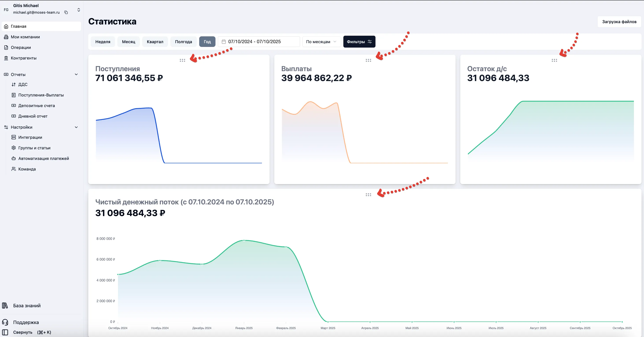The image size is (644, 337).
Task: Click Загрузка файлов button
Action: tap(619, 22)
